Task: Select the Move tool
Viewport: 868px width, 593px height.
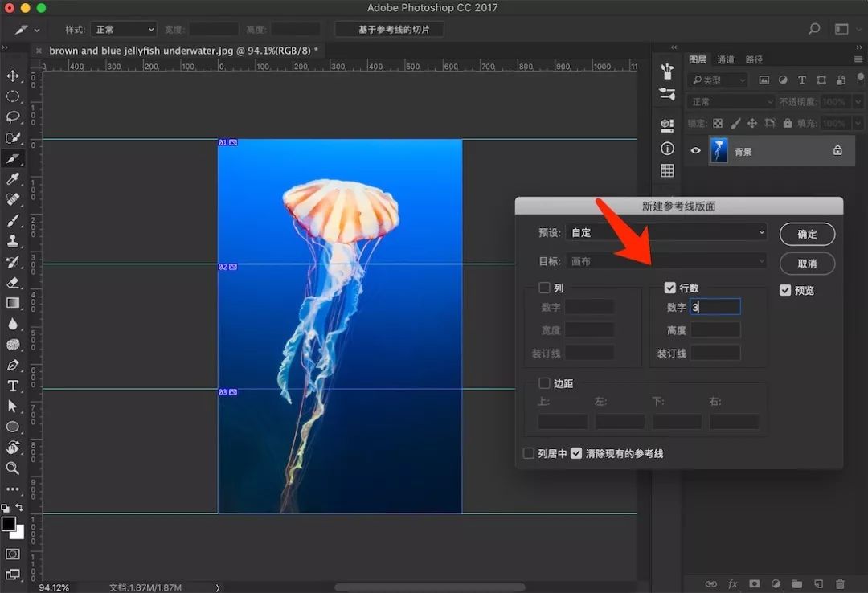Action: pos(13,76)
